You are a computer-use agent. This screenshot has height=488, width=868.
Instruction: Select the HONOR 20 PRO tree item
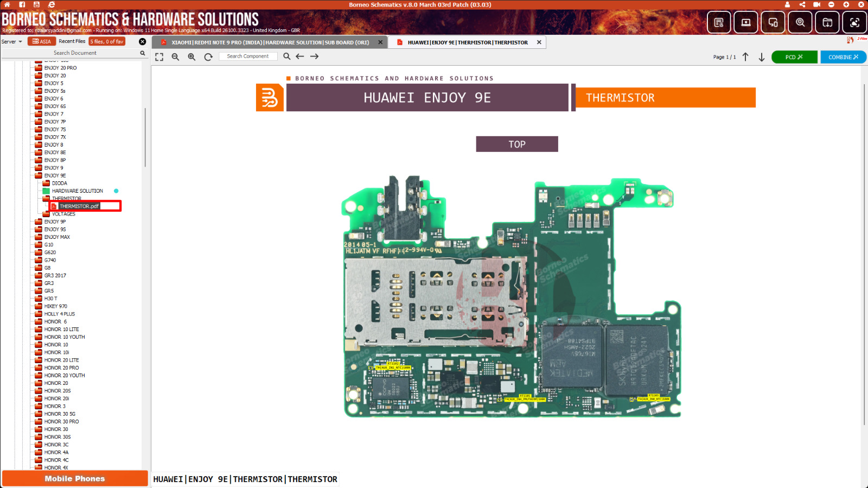61,368
